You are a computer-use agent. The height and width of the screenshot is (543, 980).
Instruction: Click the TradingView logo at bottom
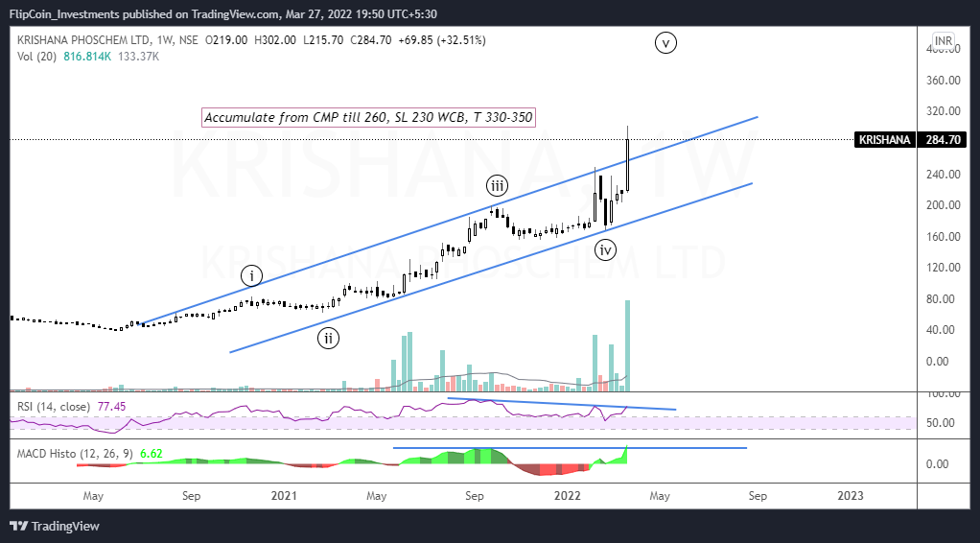pos(55,526)
